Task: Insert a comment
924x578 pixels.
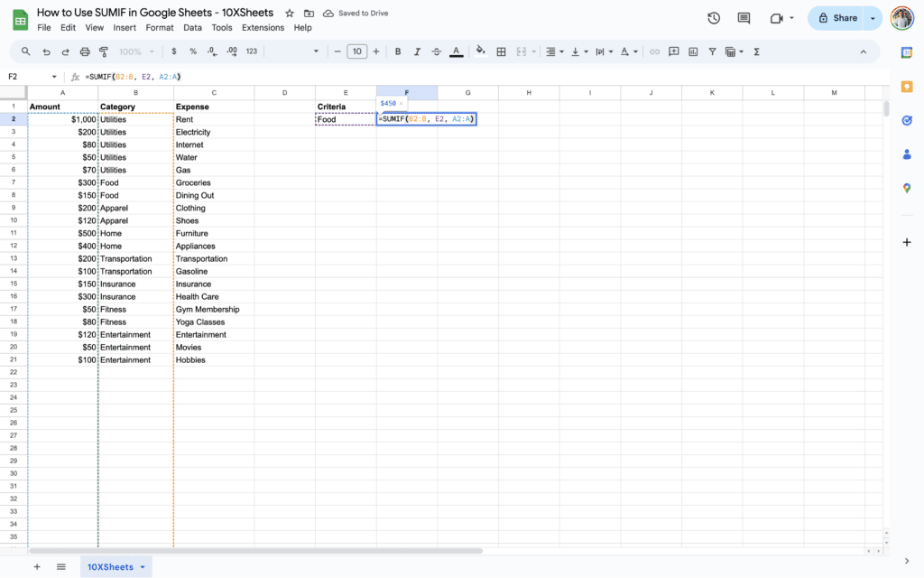Action: click(x=675, y=51)
